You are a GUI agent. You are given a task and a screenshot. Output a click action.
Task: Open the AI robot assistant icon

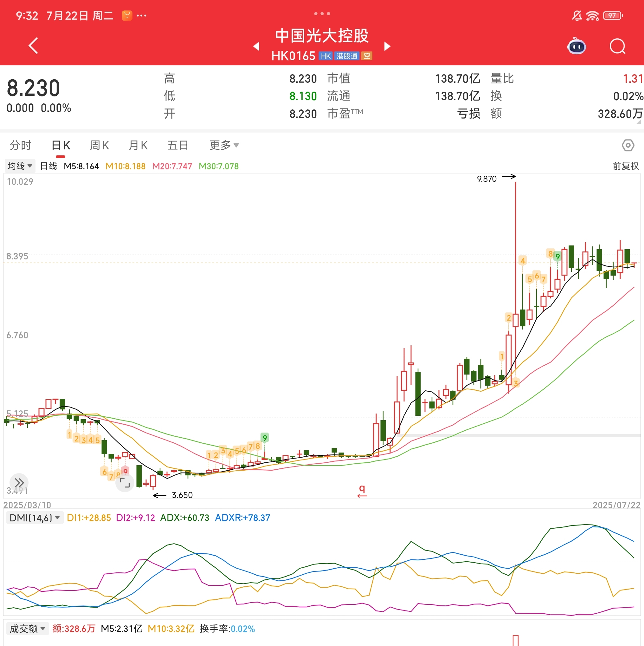point(576,46)
